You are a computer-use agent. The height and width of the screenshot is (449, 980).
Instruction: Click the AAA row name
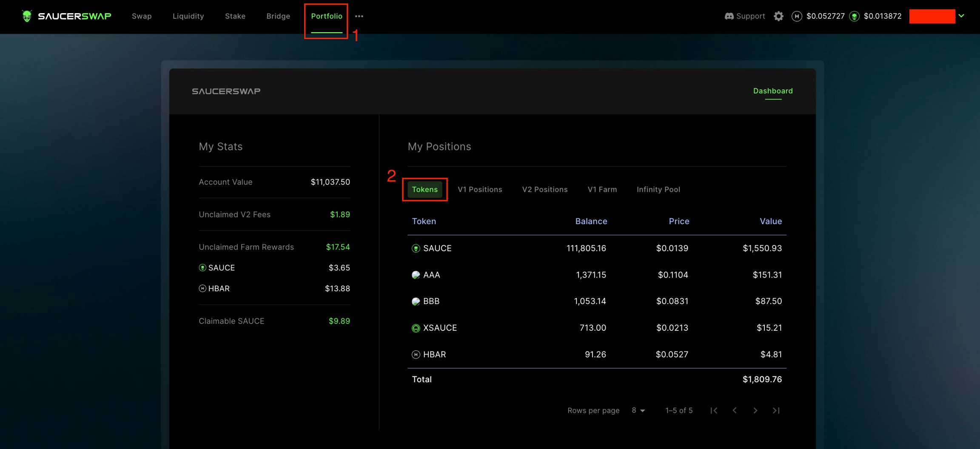click(x=432, y=275)
